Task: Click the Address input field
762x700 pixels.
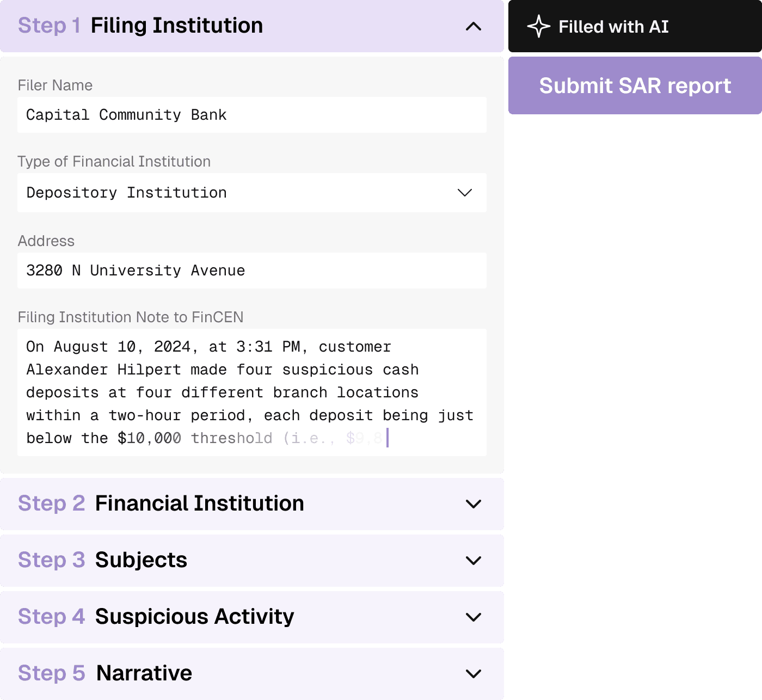Action: (252, 271)
